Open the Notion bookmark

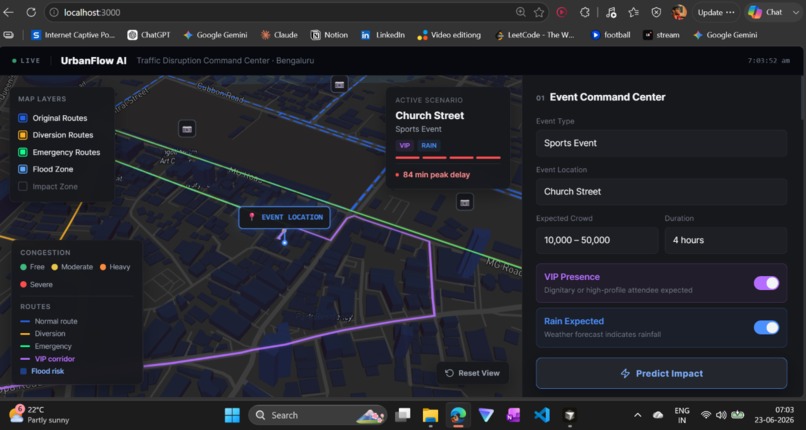pos(329,35)
